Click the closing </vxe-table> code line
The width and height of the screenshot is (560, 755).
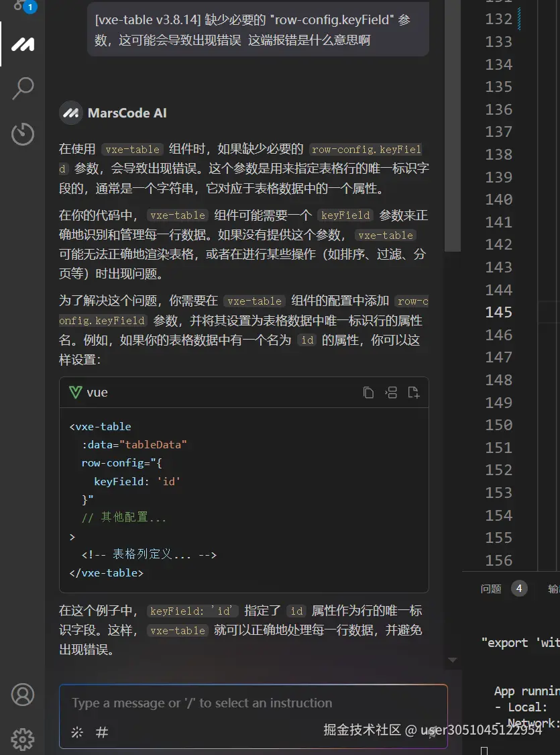coord(107,573)
